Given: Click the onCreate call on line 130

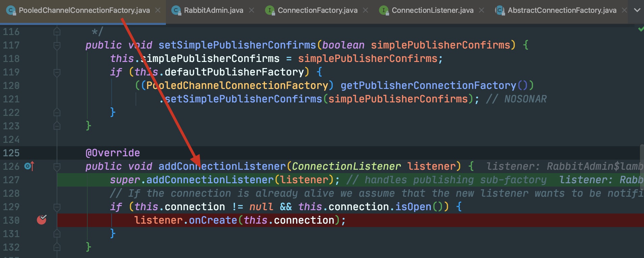Looking at the screenshot, I should (x=213, y=220).
